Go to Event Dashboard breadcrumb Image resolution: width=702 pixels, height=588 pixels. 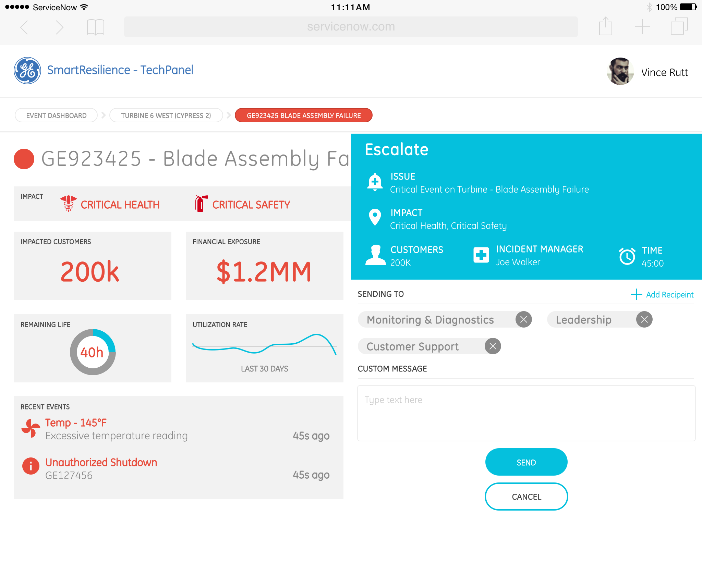coord(56,115)
